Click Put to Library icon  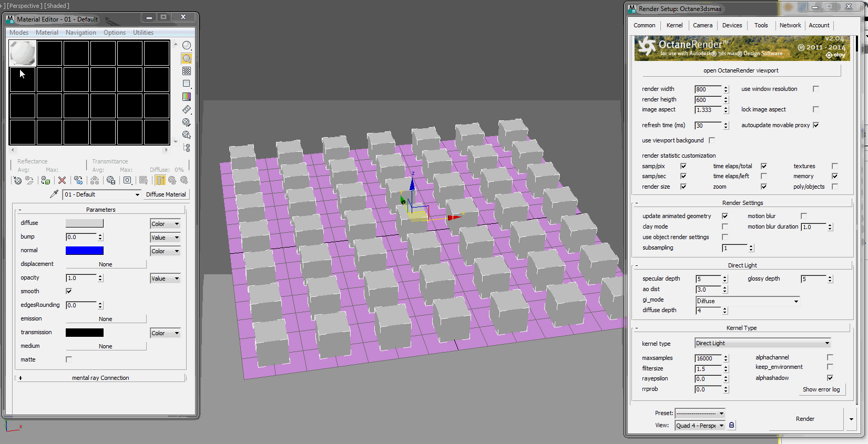coord(111,180)
